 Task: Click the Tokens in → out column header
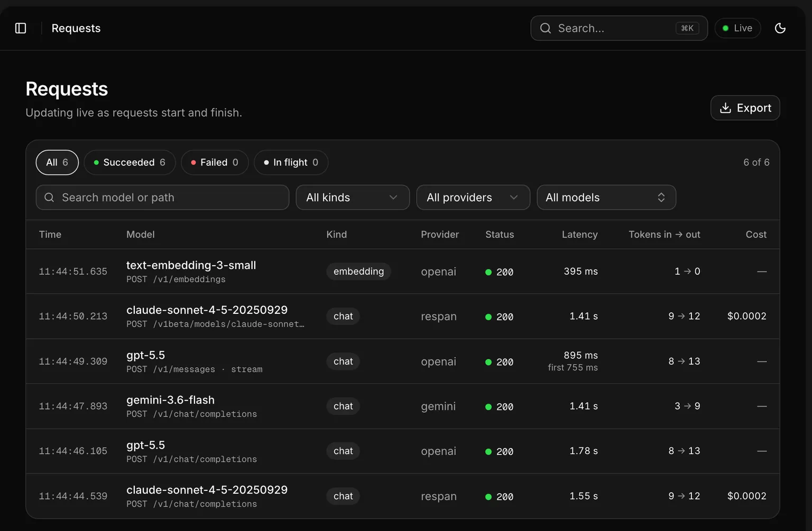(665, 235)
